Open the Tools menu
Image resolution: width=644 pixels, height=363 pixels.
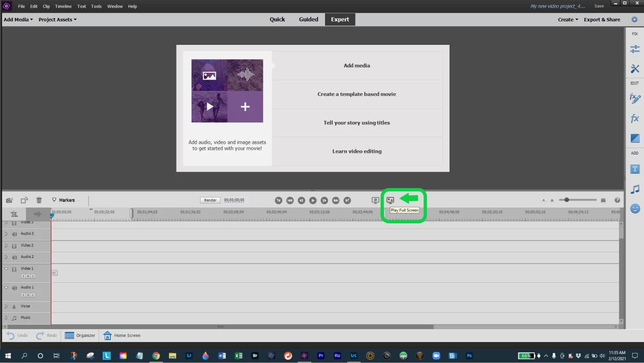pos(96,6)
